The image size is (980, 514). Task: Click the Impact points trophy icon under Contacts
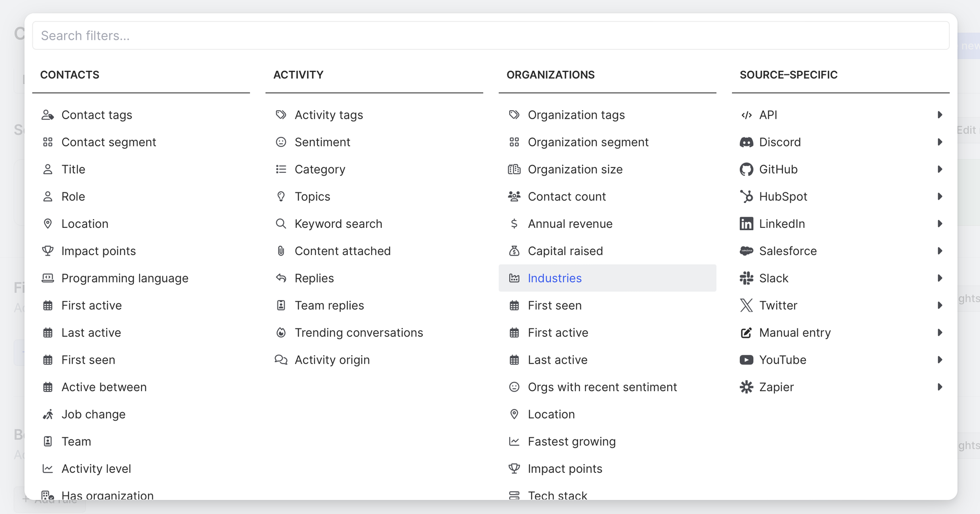[x=48, y=251]
